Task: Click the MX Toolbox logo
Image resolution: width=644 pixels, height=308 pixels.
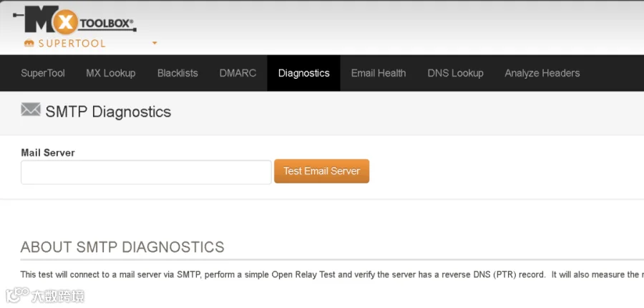Action: click(x=74, y=20)
